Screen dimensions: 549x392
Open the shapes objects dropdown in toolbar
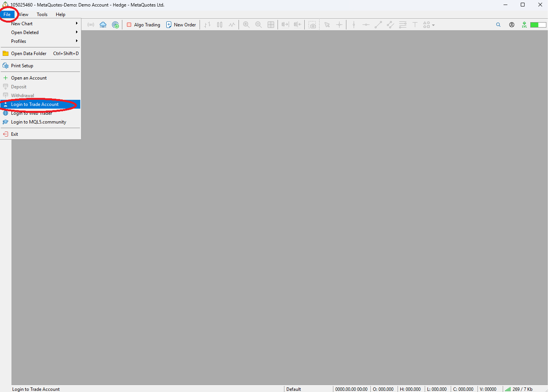[429, 25]
